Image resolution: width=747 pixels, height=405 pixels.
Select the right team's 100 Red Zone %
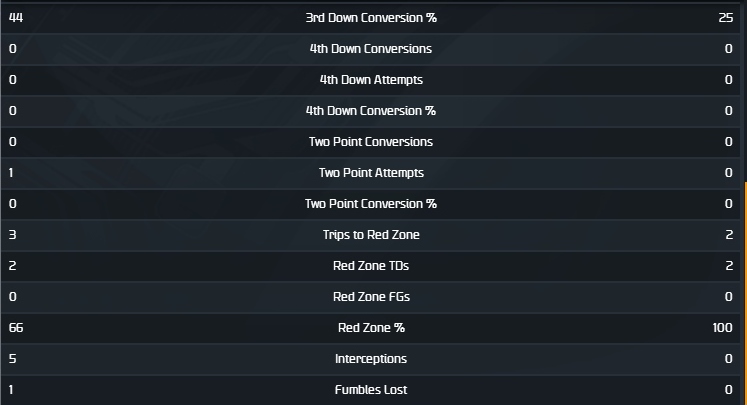[x=723, y=327]
